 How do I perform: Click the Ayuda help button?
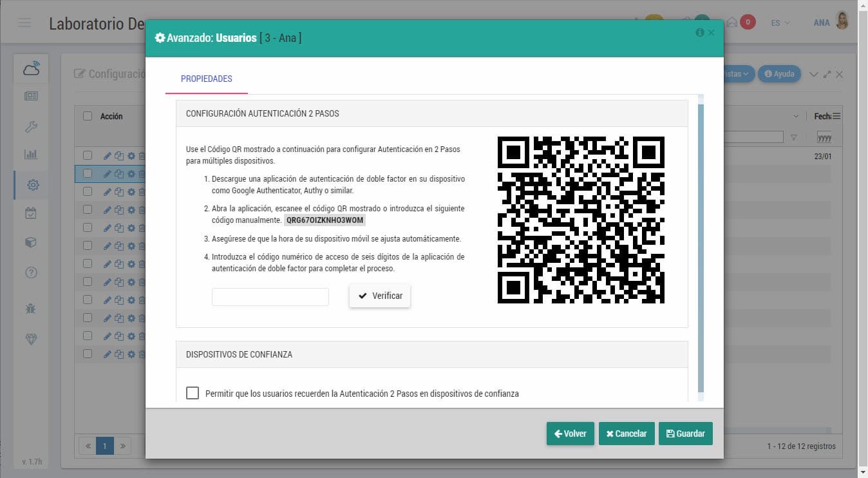pos(779,74)
